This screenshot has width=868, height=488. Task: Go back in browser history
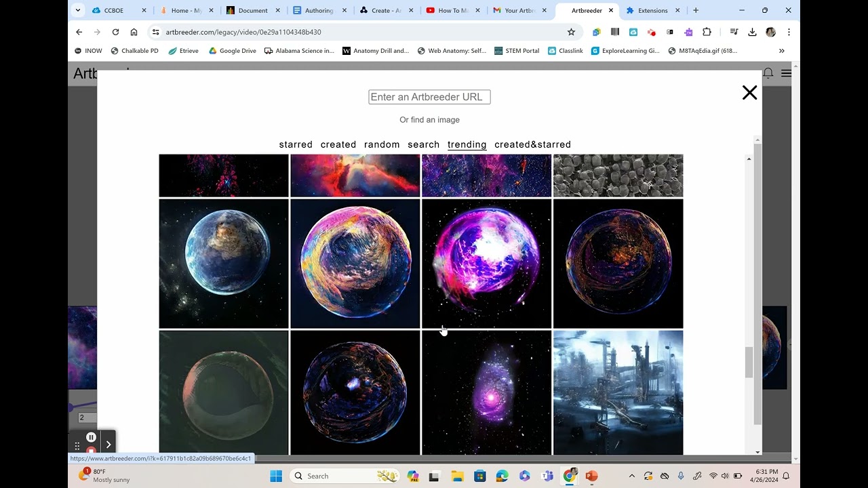pos(79,32)
